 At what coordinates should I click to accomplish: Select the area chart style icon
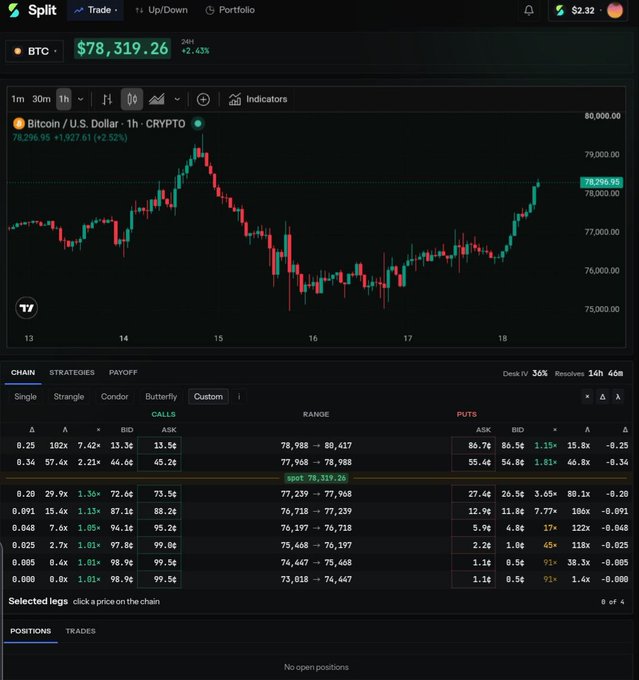(157, 99)
